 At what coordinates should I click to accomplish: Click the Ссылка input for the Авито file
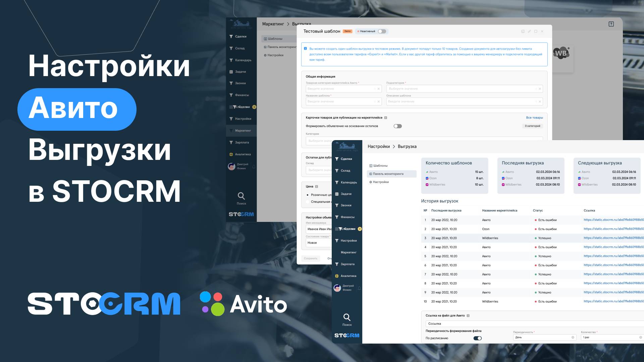coord(535,324)
